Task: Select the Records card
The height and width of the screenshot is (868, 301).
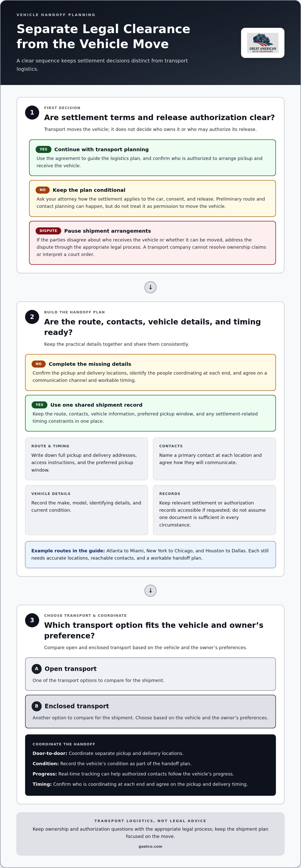Action: pyautogui.click(x=214, y=510)
